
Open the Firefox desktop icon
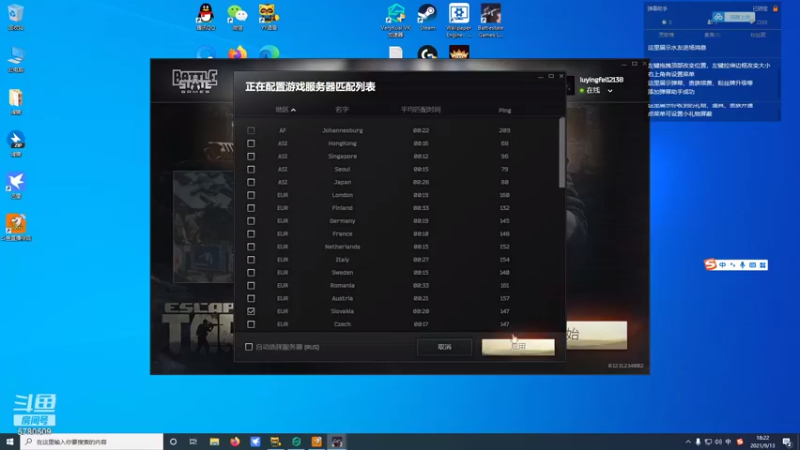point(237,53)
